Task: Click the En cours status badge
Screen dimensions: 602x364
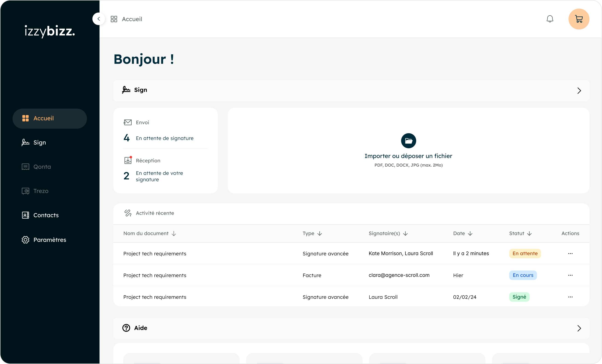Action: 523,275
